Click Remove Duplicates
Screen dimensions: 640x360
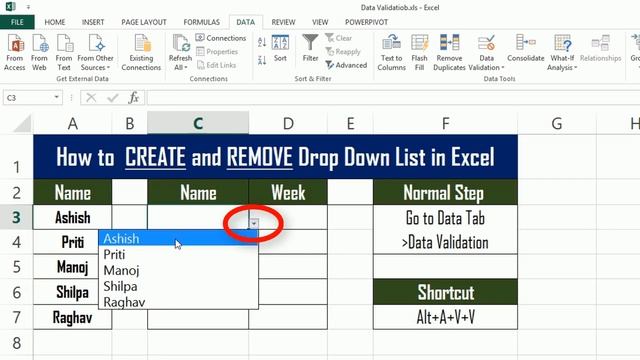(449, 53)
